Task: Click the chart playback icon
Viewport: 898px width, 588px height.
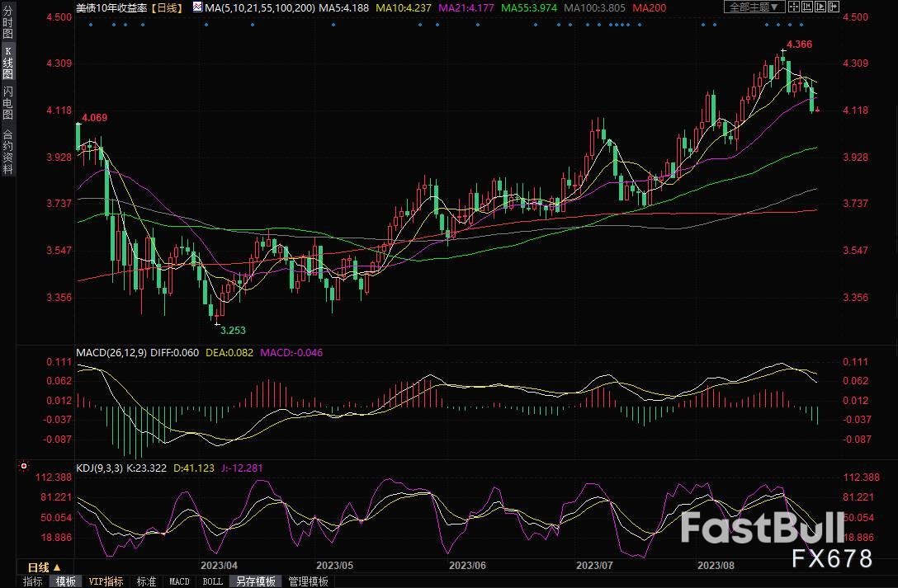Action: pos(820,7)
